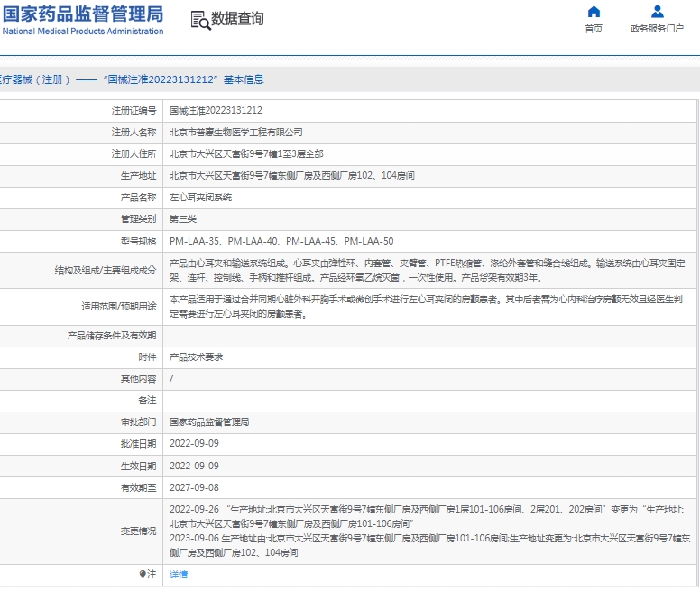Select management category 第三类
This screenshot has height=592, width=700.
pyautogui.click(x=183, y=219)
